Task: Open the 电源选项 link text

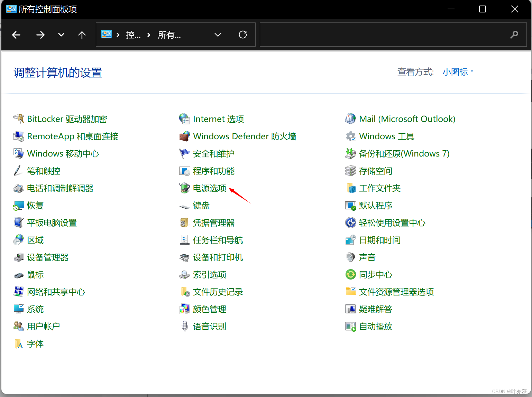Action: point(210,188)
